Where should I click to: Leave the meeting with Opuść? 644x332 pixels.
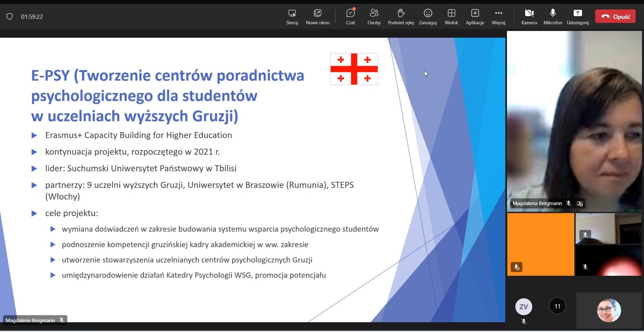point(615,16)
